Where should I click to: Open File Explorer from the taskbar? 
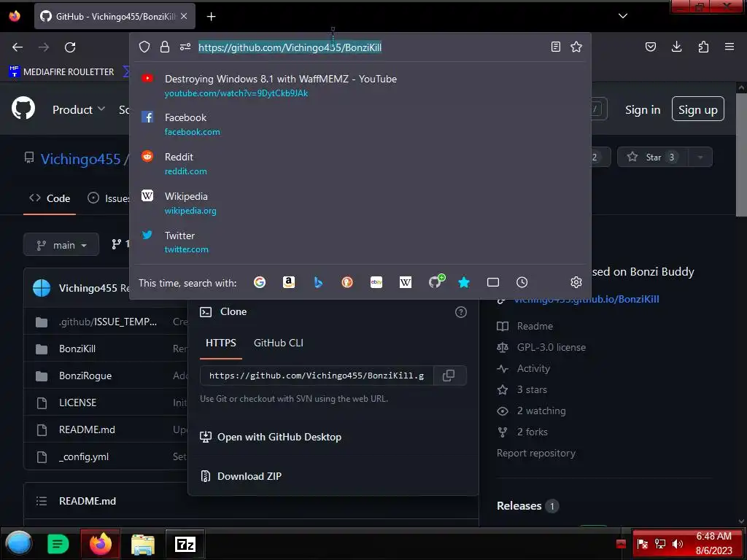142,544
